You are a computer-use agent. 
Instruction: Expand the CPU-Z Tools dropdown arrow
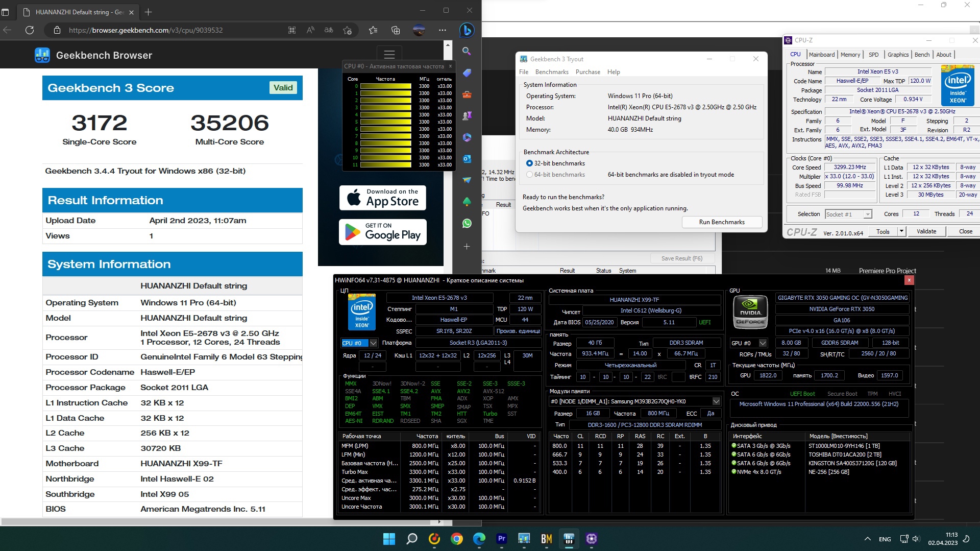pyautogui.click(x=901, y=231)
